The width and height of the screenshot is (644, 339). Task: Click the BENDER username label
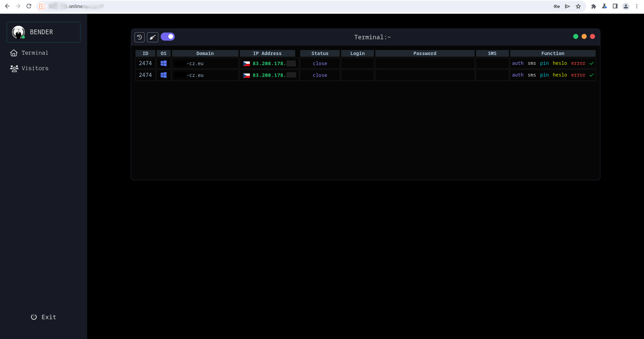click(x=42, y=32)
